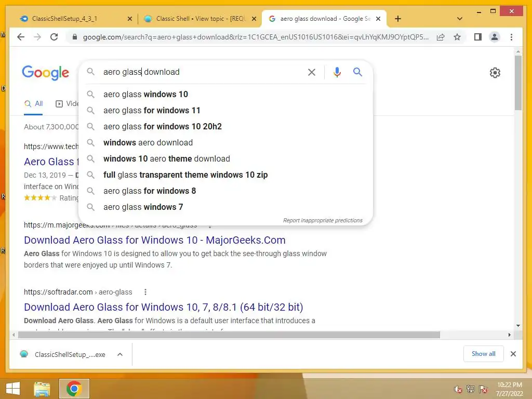
Task: Open a new tab with the plus button
Action: tap(397, 19)
